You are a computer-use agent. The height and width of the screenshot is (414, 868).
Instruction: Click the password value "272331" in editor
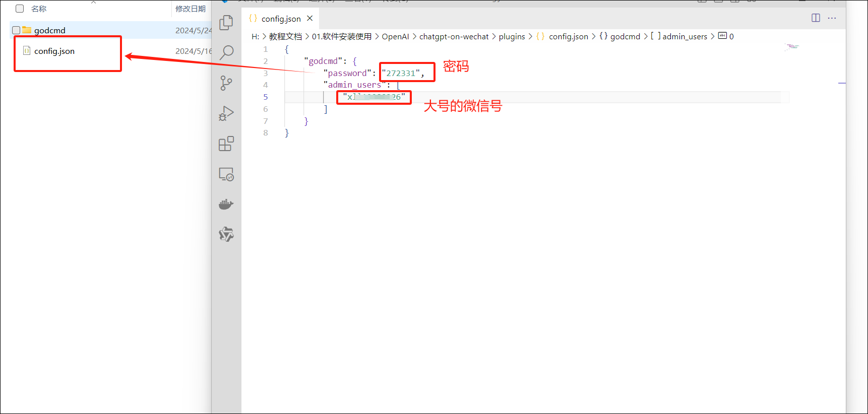[x=401, y=73]
